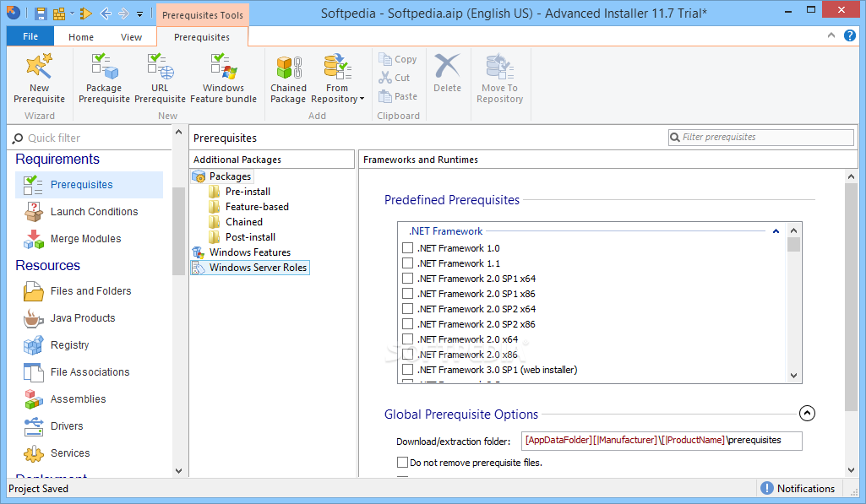Click the Paste clipboard button
The width and height of the screenshot is (866, 504).
(398, 96)
